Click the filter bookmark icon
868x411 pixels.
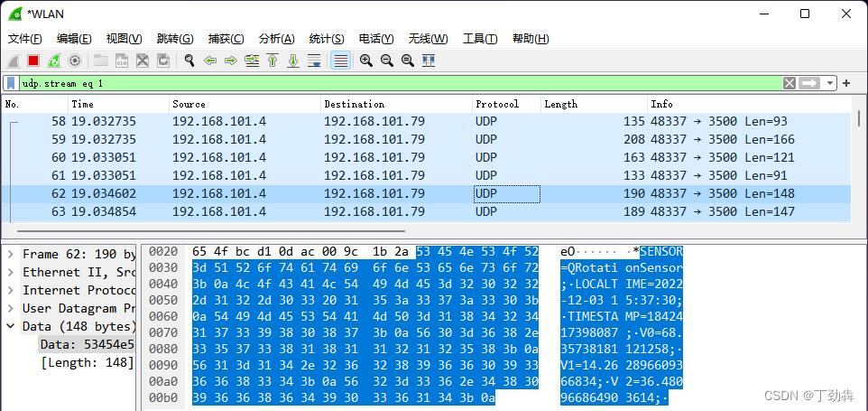(11, 84)
